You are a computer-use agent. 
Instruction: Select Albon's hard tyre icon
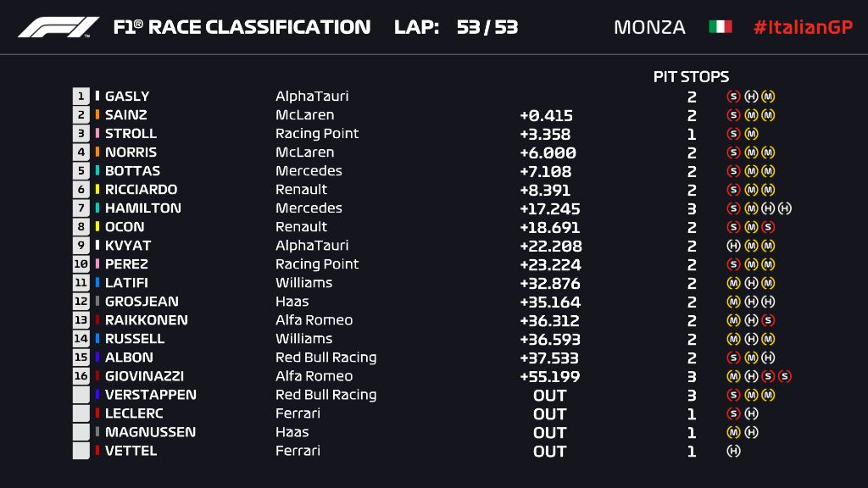pyautogui.click(x=768, y=358)
